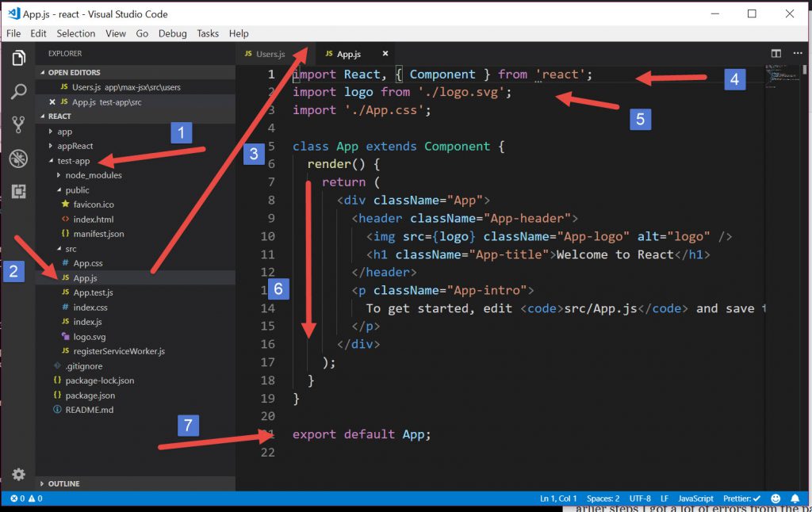The width and height of the screenshot is (812, 512).
Task: Click the JavaScript language mode button
Action: 695,499
